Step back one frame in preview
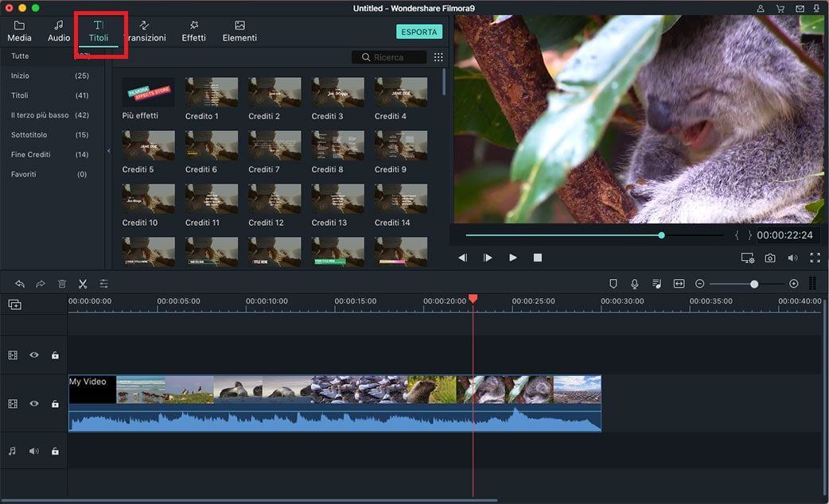The image size is (829, 504). [462, 258]
